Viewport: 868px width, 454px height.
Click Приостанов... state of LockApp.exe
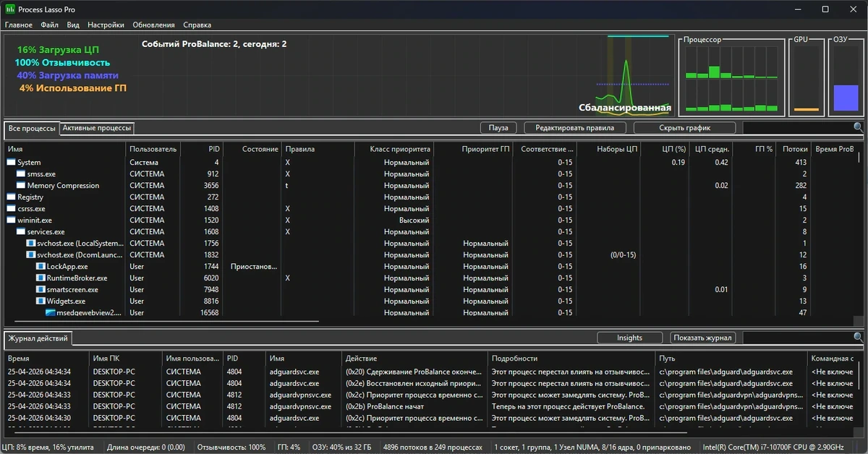coord(252,267)
